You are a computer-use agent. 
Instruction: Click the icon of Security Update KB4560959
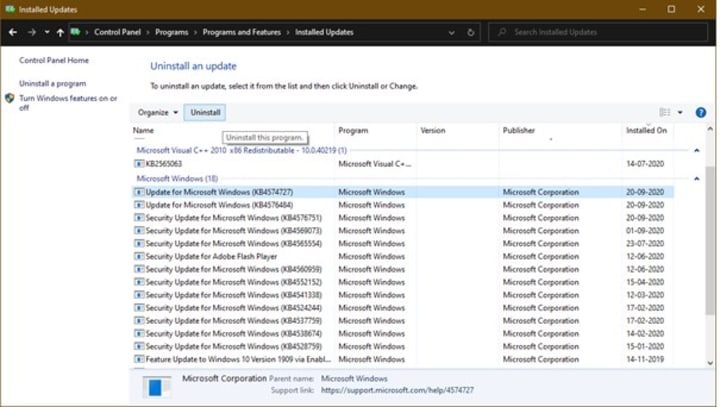(139, 269)
